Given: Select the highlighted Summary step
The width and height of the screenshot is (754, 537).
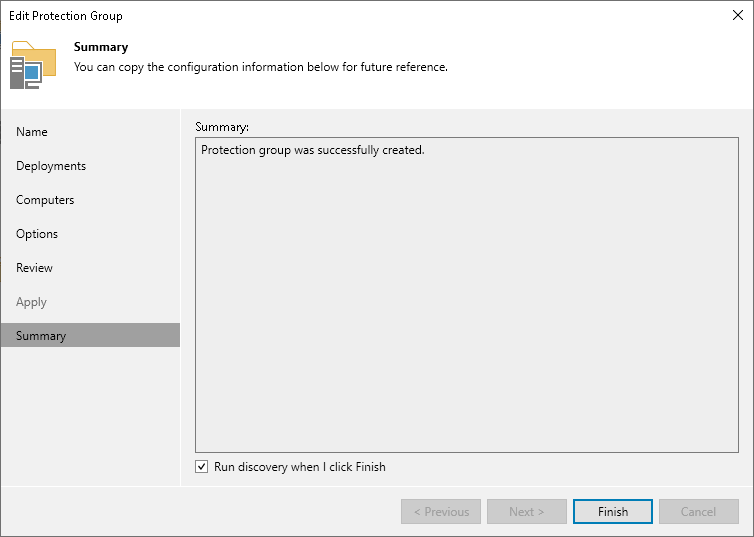Looking at the screenshot, I should [90, 335].
